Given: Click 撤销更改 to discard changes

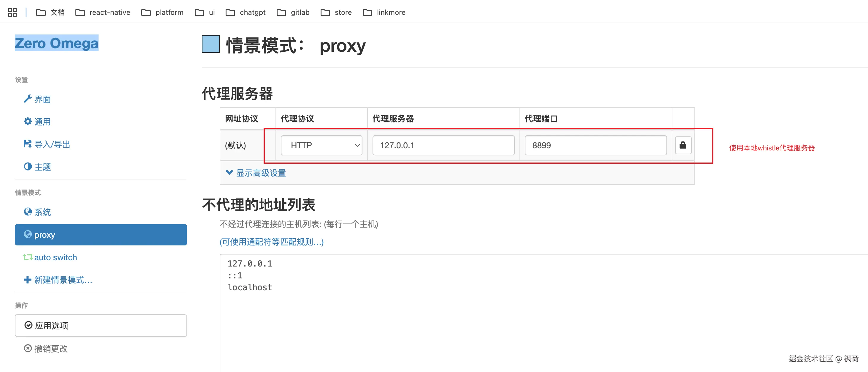Looking at the screenshot, I should coord(46,349).
